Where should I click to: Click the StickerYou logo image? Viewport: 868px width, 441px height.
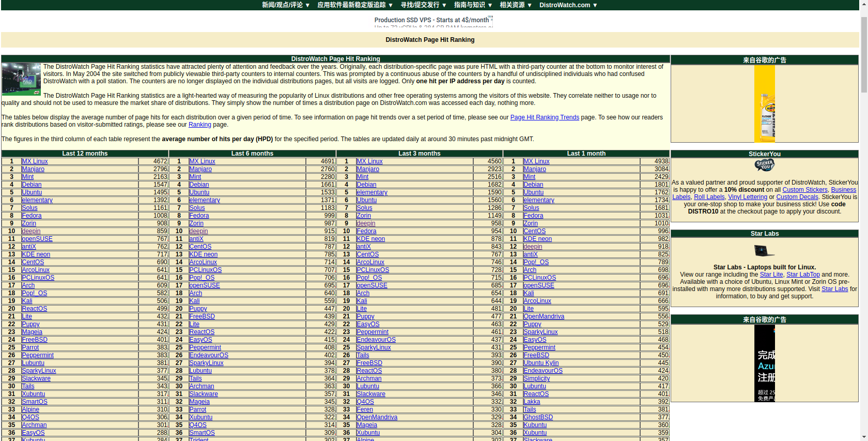click(764, 165)
